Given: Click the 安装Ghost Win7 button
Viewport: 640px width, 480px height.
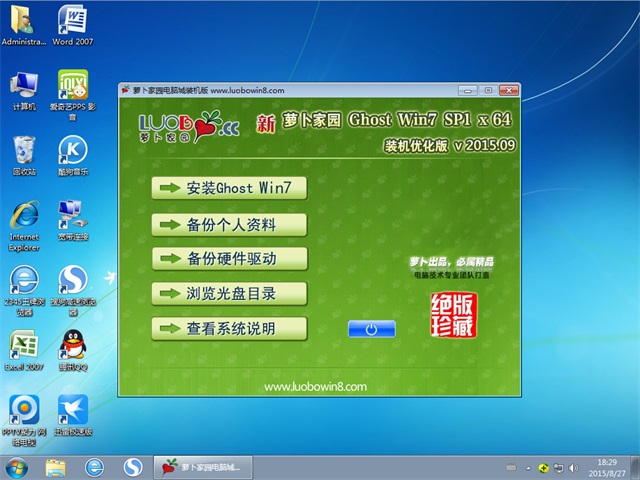Looking at the screenshot, I should pos(229,188).
